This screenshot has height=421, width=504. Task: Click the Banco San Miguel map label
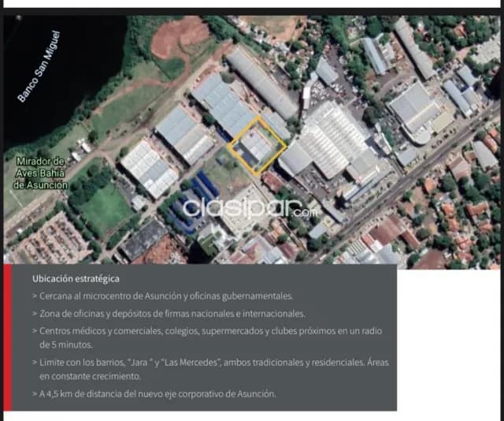39,66
